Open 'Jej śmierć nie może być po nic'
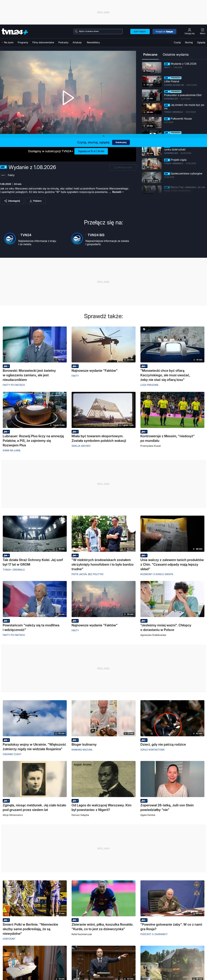Screen dimensions: 207x980 [184, 106]
